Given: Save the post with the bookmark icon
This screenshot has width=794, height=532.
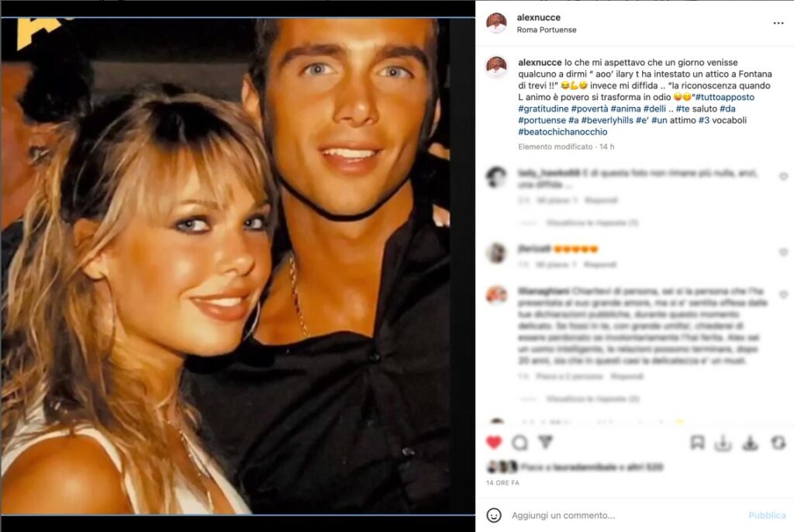Looking at the screenshot, I should (697, 442).
